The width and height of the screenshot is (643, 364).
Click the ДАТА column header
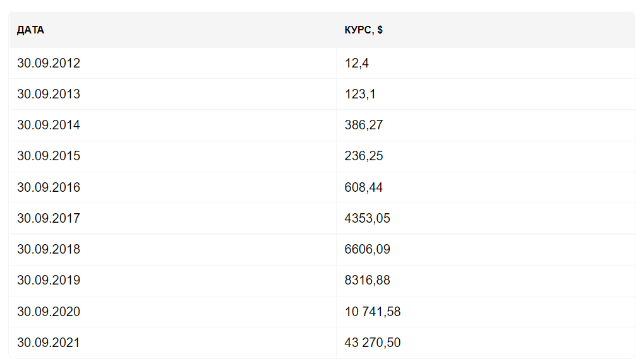coord(30,30)
